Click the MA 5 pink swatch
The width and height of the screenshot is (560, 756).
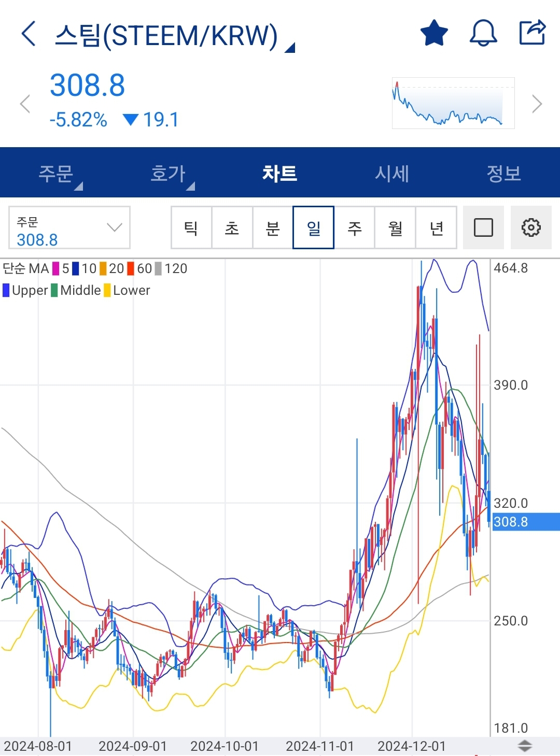(x=56, y=268)
